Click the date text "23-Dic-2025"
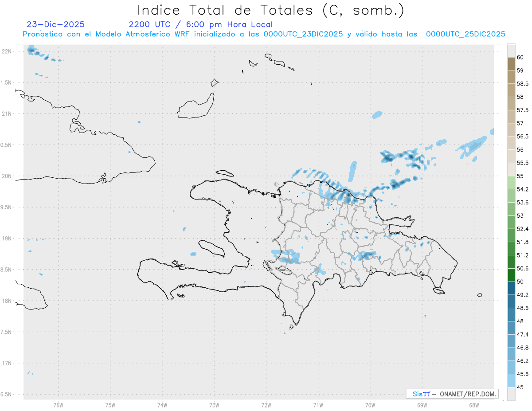Viewport: 532px width, 411px height. click(55, 24)
